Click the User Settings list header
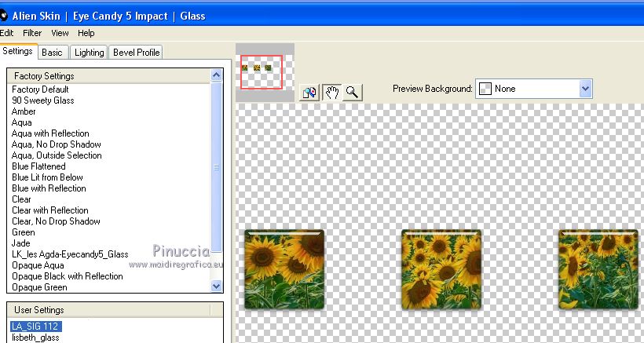The height and width of the screenshot is (343, 644). pyautogui.click(x=109, y=310)
